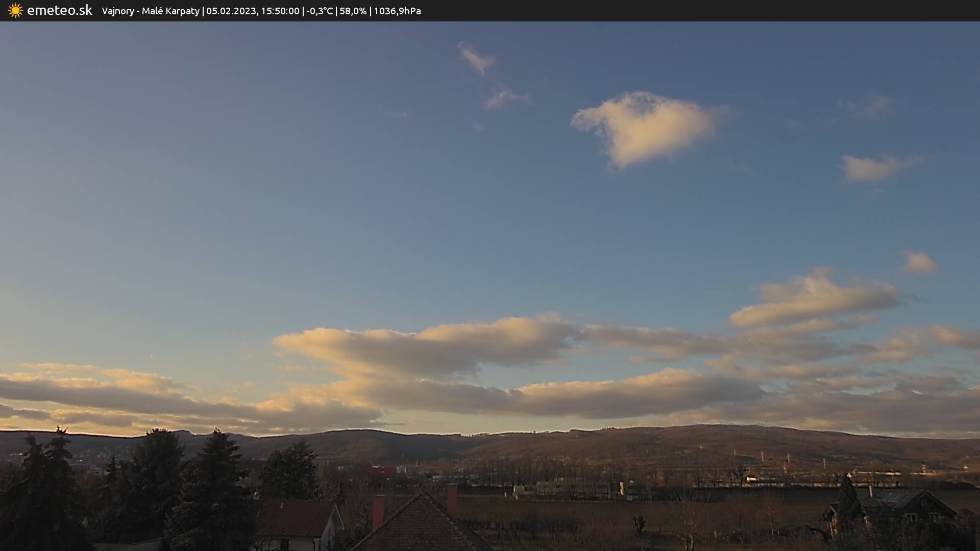Image resolution: width=980 pixels, height=551 pixels.
Task: Open the emeteo.sk site name text
Action: coord(59,11)
